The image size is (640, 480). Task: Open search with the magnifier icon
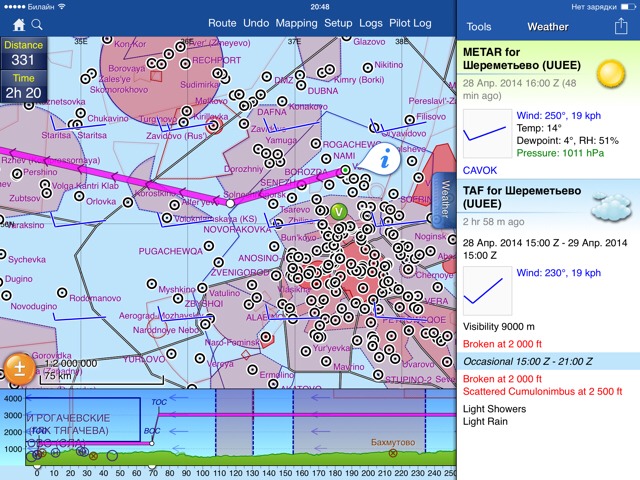pos(37,23)
